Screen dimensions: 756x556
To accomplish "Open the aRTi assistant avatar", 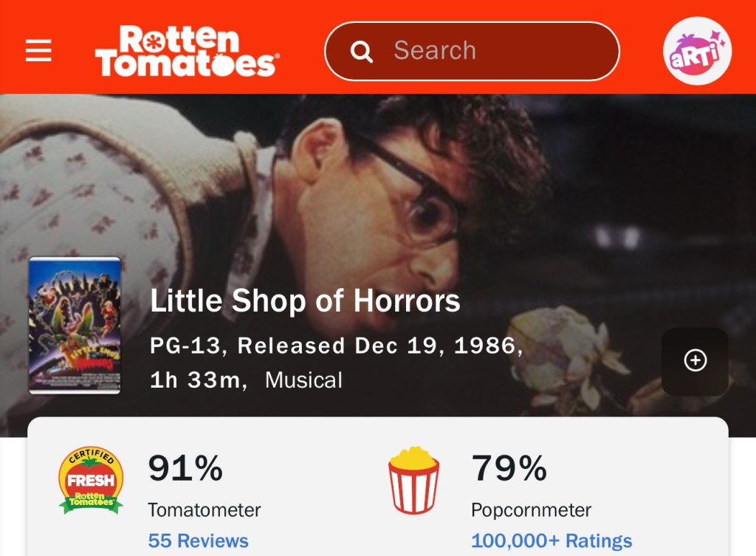I will [x=697, y=51].
